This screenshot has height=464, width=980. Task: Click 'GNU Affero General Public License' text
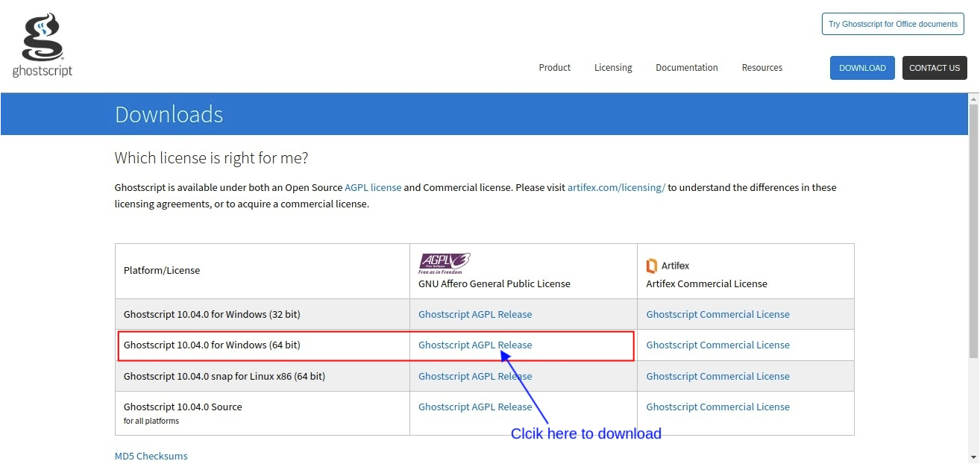click(494, 283)
